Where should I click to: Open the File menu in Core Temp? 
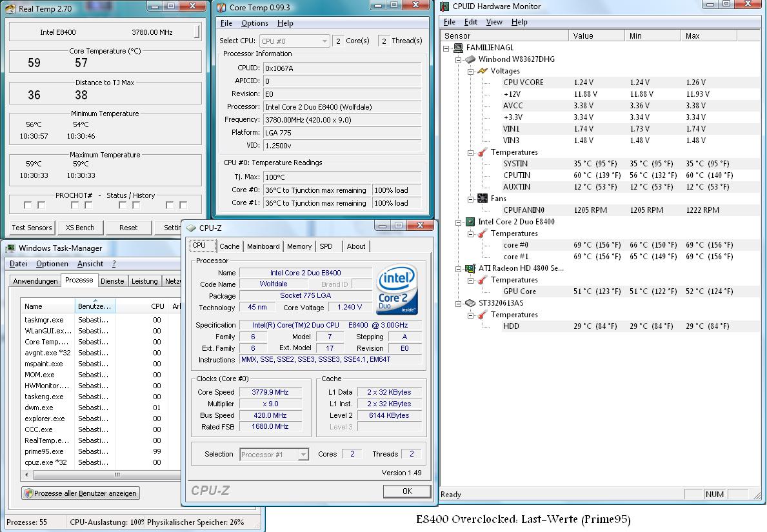click(226, 23)
